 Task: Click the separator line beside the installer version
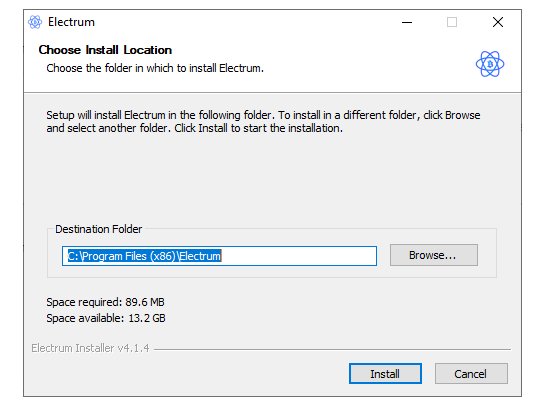[x=332, y=349]
